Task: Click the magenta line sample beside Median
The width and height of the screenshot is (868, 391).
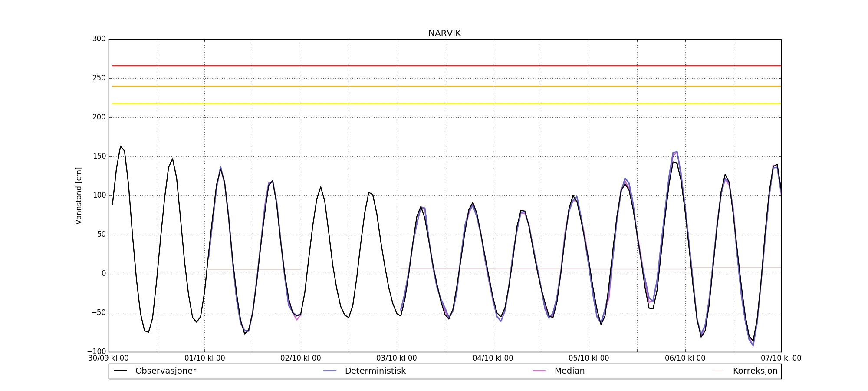Action: pos(539,371)
